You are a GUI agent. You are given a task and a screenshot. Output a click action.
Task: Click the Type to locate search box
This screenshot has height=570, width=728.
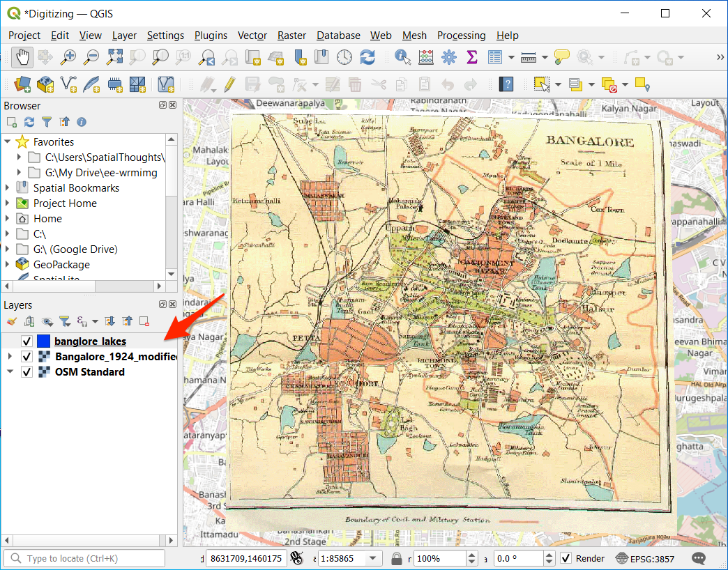point(84,558)
